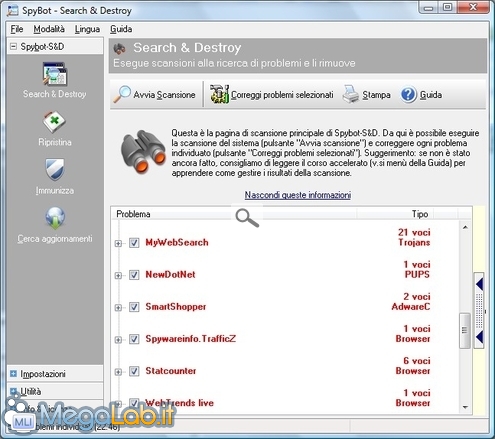Click the '2 voci AdwareC' type cell
The height and width of the screenshot is (439, 495).
pyautogui.click(x=411, y=302)
